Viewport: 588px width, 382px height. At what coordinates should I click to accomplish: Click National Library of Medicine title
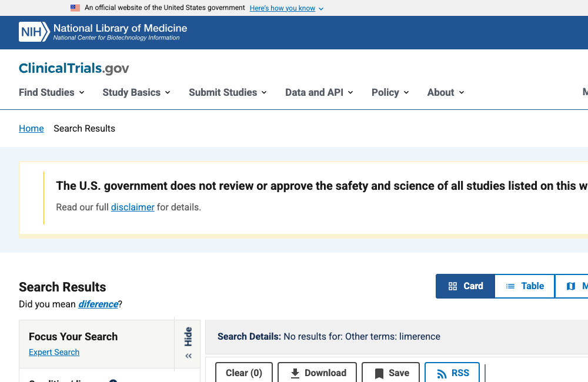[120, 28]
